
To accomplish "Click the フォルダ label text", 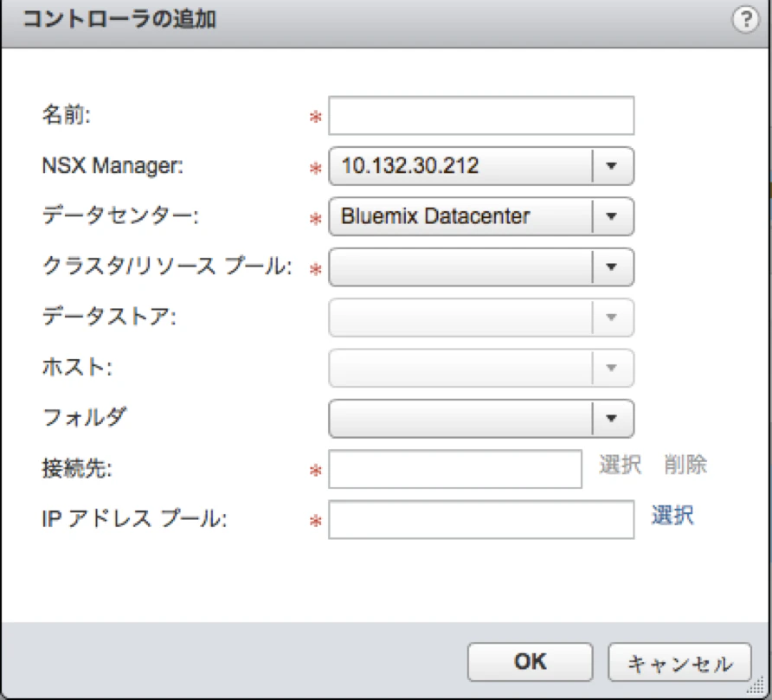I will point(85,418).
